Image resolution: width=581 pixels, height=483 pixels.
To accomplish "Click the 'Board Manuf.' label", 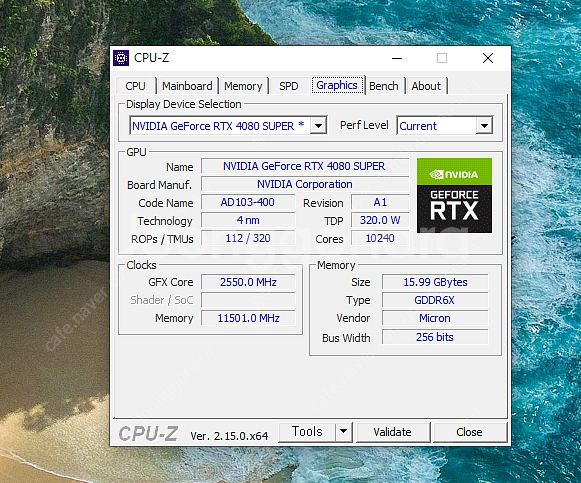I will [x=159, y=185].
